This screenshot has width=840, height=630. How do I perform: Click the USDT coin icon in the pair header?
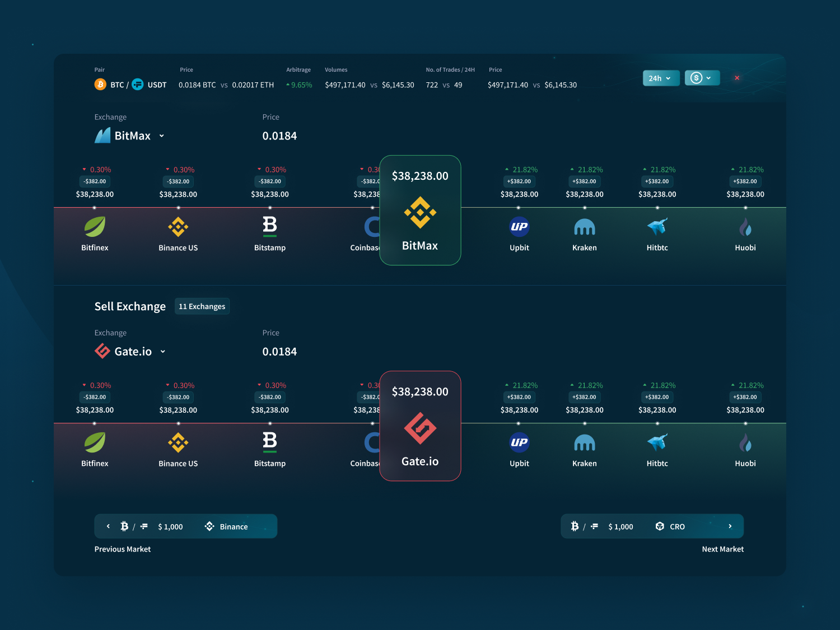(x=138, y=85)
